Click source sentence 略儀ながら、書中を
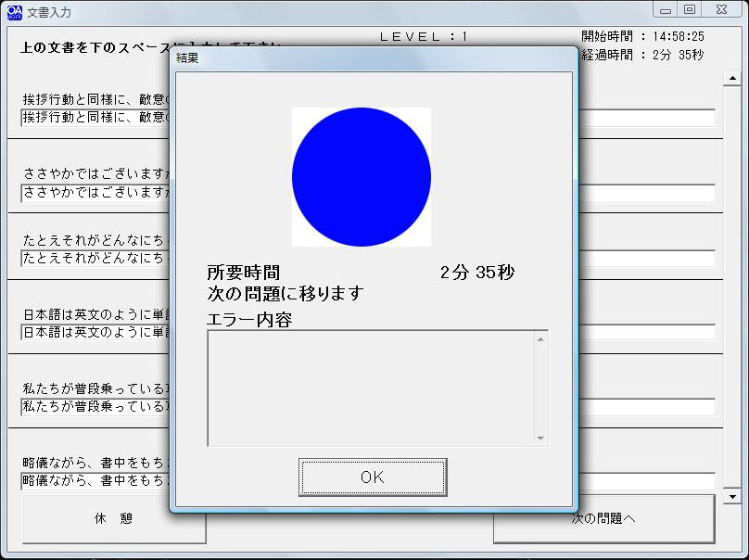The height and width of the screenshot is (560, 749). tap(95, 463)
